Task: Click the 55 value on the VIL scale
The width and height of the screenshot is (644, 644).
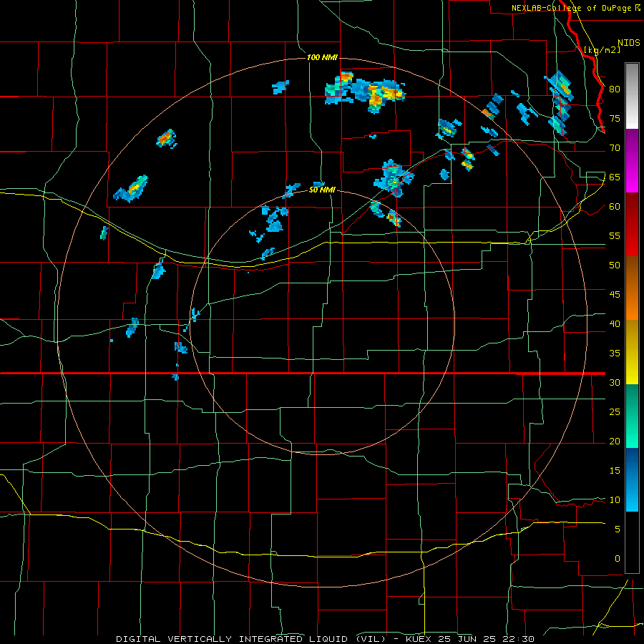Action: coord(615,235)
